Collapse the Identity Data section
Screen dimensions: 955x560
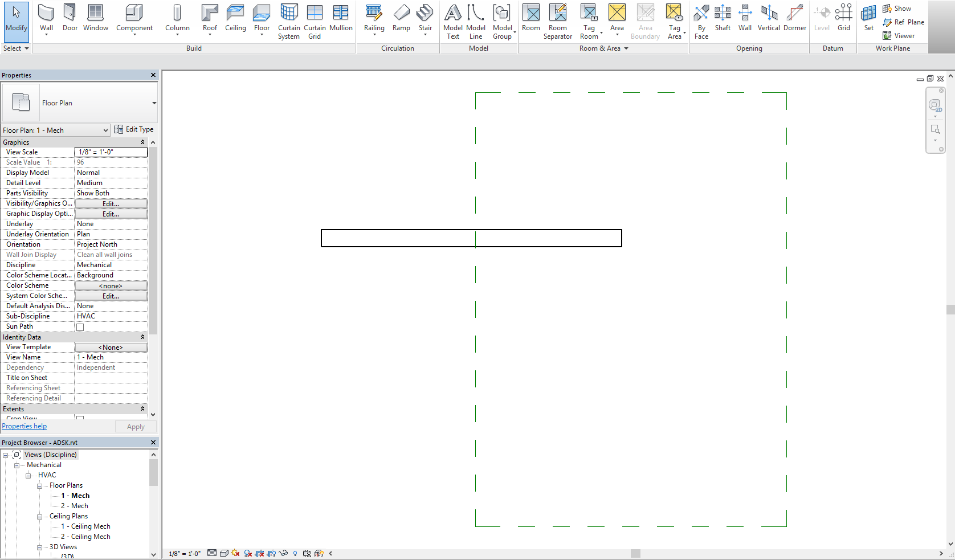pyautogui.click(x=142, y=337)
